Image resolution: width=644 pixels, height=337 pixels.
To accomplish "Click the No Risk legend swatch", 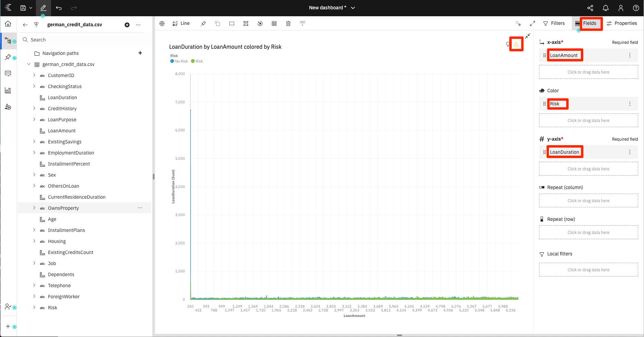I will (x=172, y=61).
